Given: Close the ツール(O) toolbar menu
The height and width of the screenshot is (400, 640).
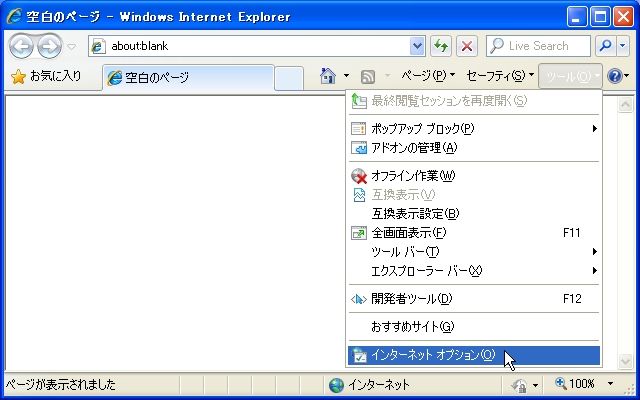Looking at the screenshot, I should (x=570, y=76).
